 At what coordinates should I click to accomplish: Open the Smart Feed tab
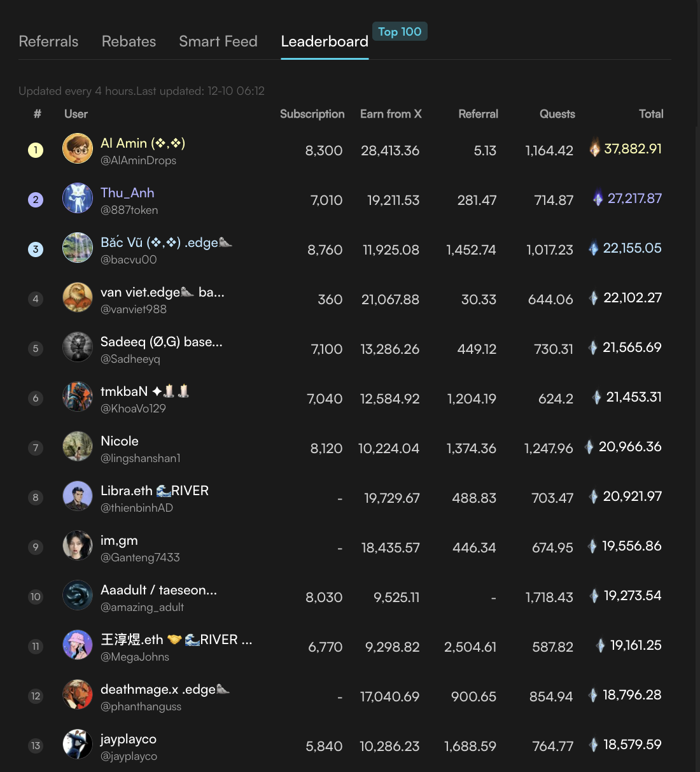(218, 41)
